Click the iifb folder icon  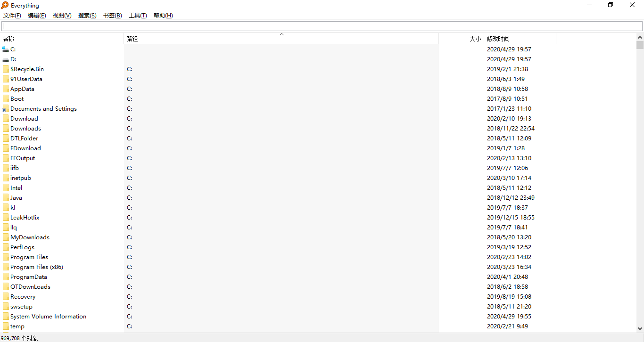point(6,168)
